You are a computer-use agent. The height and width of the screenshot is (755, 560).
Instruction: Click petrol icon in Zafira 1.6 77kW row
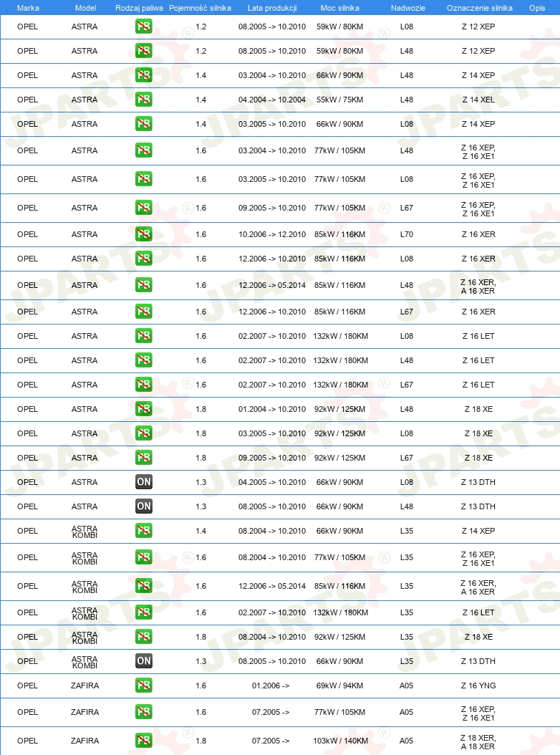pos(143,712)
